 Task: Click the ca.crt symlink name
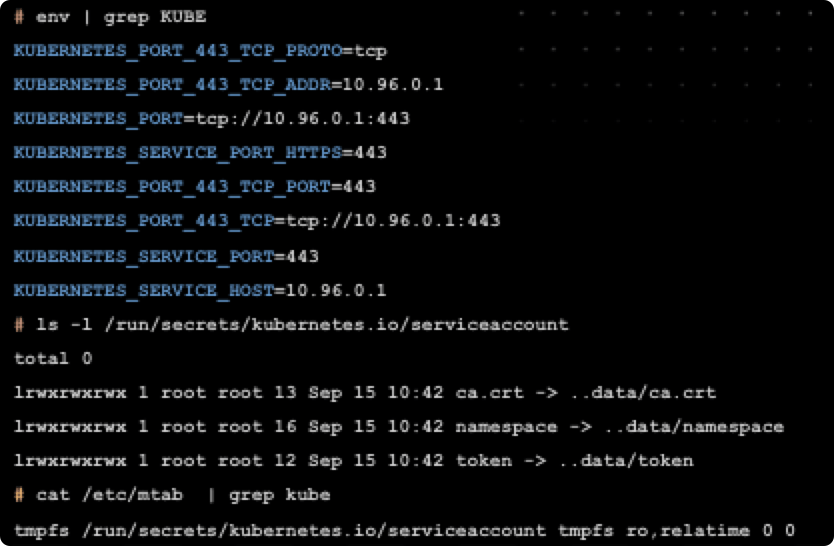(489, 392)
